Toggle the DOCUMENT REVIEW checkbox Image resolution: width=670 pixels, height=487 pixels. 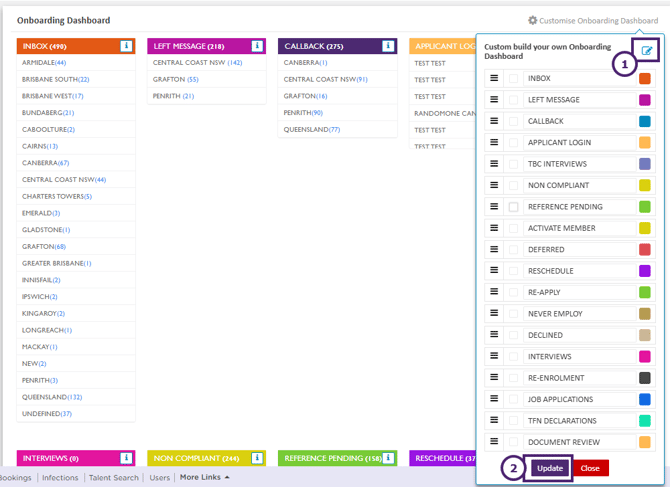click(x=514, y=442)
